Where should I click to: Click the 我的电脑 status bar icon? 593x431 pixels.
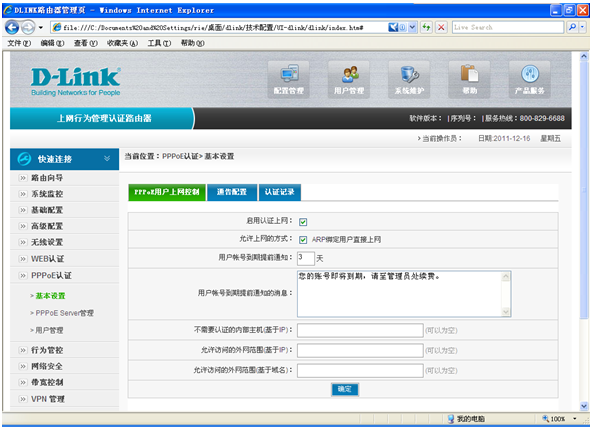[x=450, y=419]
